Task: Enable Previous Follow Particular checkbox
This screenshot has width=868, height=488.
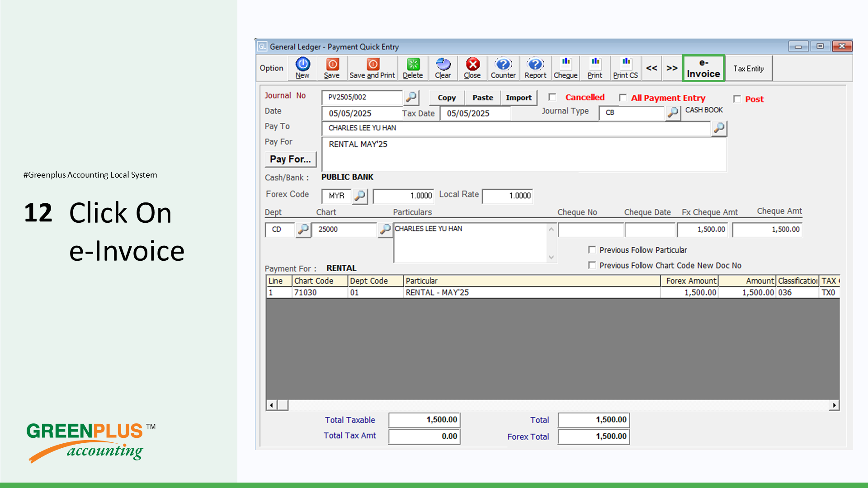Action: [x=592, y=250]
